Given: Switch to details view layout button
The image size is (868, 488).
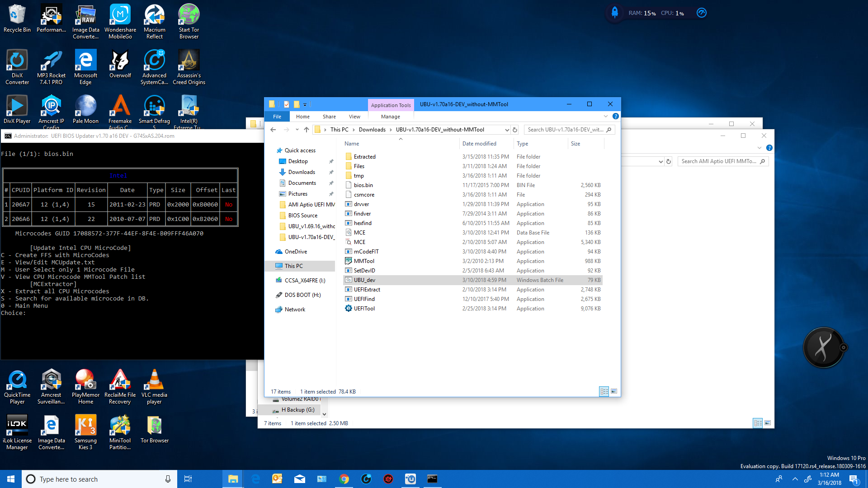Looking at the screenshot, I should click(604, 391).
